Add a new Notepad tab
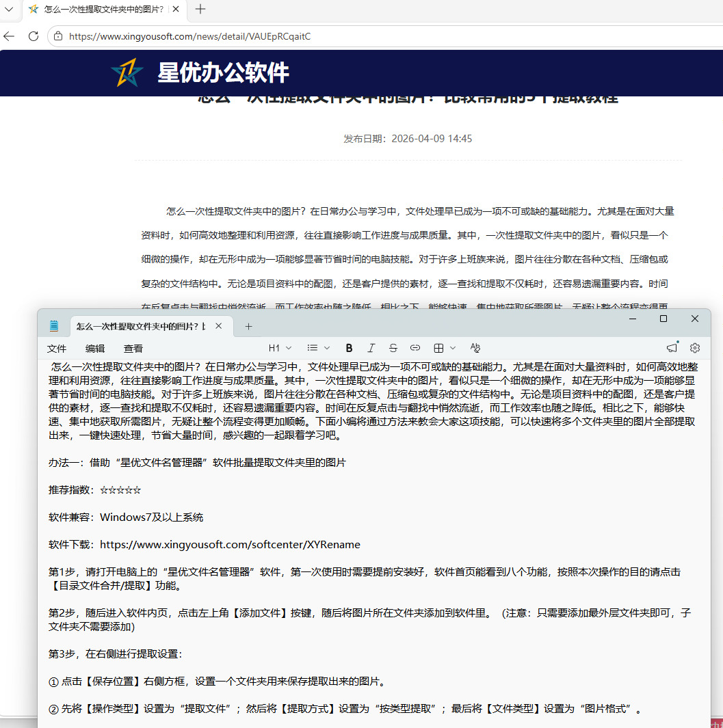 pos(248,326)
